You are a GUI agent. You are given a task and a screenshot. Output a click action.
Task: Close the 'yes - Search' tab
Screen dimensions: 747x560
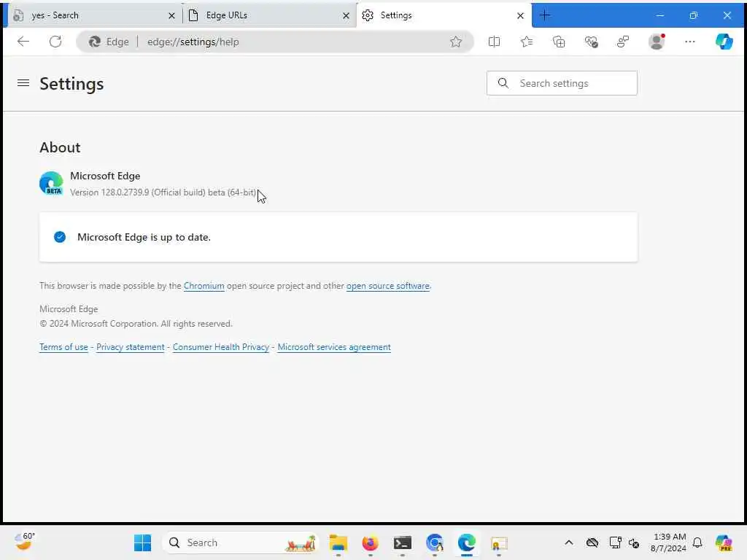[171, 16]
